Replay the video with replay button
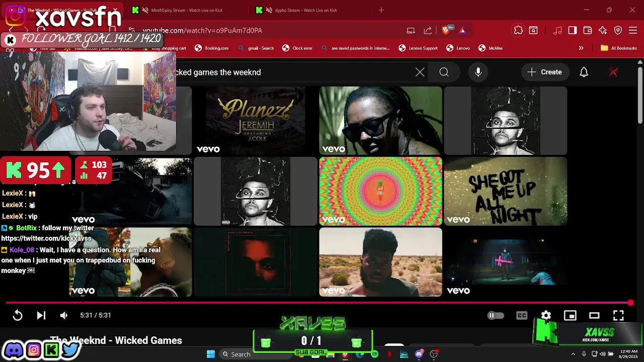Image resolution: width=644 pixels, height=362 pixels. (18, 315)
